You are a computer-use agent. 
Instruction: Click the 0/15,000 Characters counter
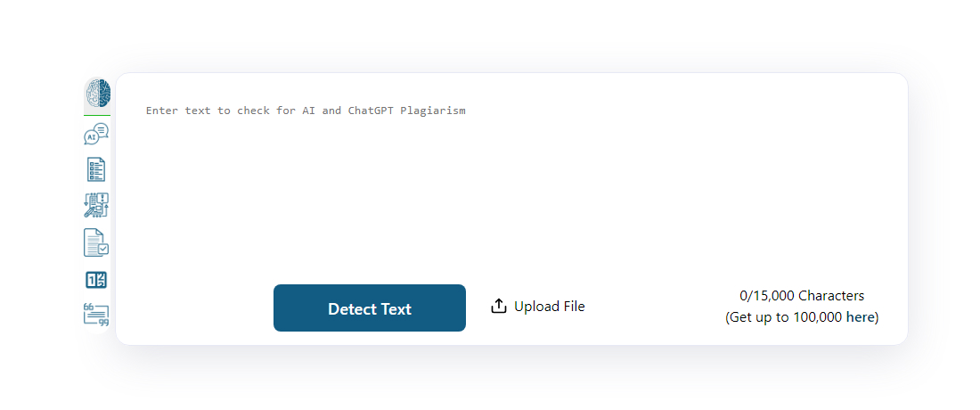tap(802, 296)
